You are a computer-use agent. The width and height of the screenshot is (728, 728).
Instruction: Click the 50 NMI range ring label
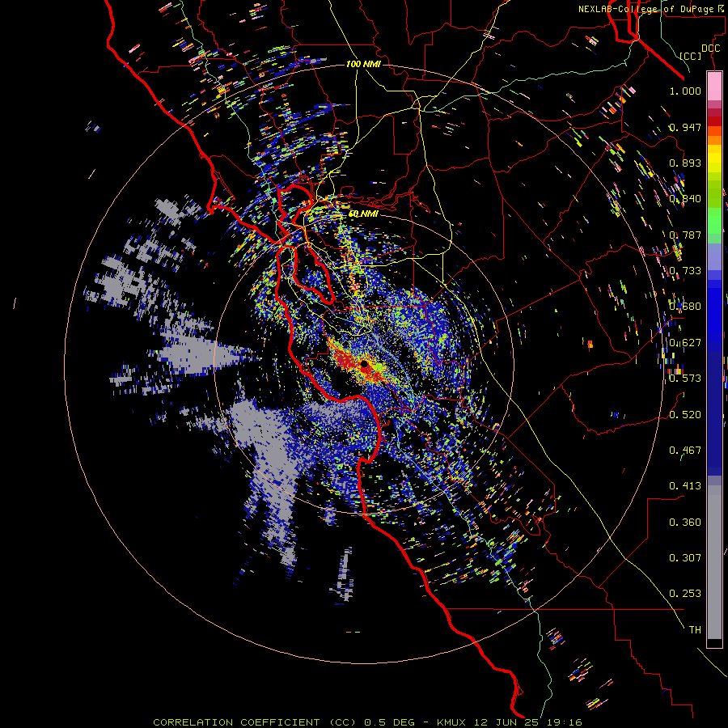(x=363, y=214)
